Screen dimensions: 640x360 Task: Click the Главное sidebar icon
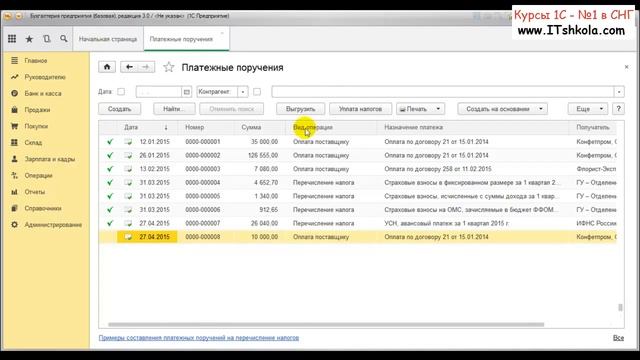(15, 60)
